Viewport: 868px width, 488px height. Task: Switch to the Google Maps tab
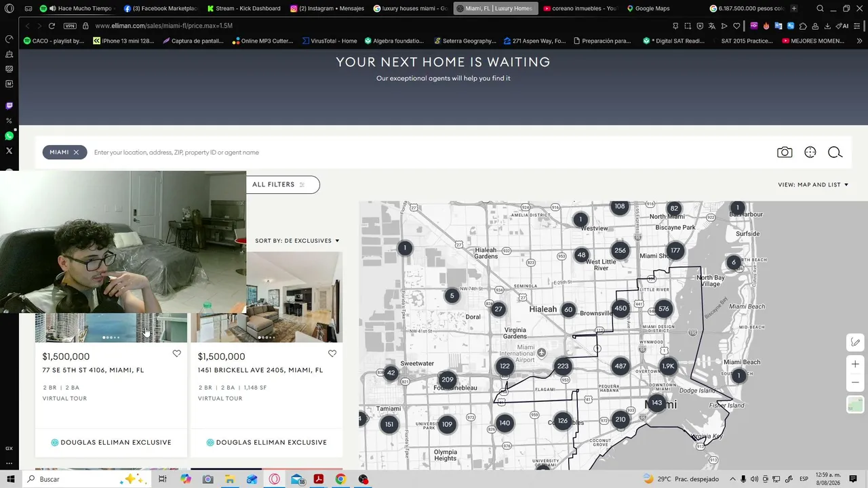[648, 8]
